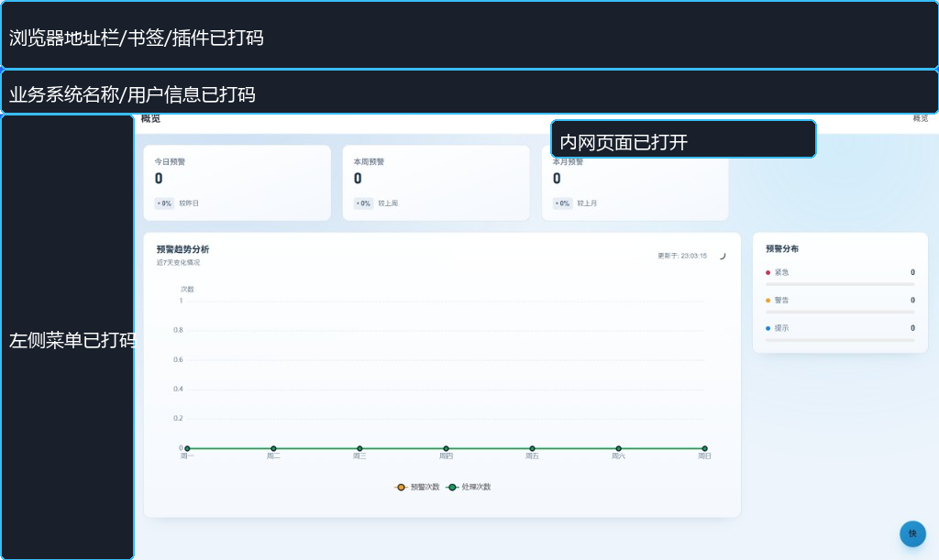Click the 近7天变化情况 subtitle
This screenshot has height=560, width=939.
[x=179, y=263]
